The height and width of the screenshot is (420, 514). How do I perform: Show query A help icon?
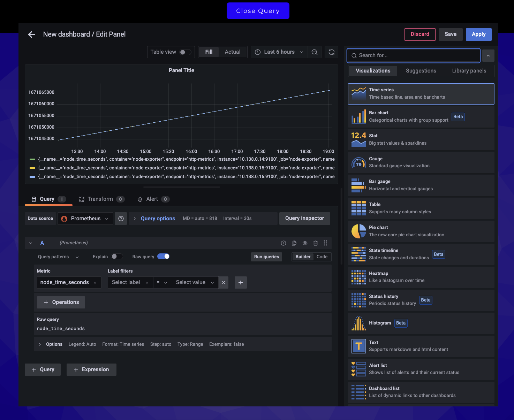tap(284, 243)
